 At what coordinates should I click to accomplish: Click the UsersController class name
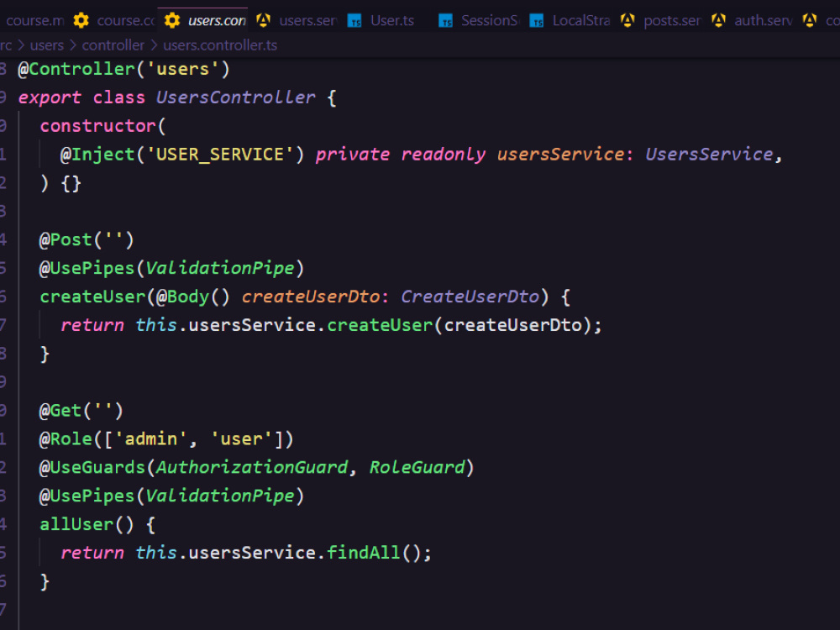click(235, 97)
